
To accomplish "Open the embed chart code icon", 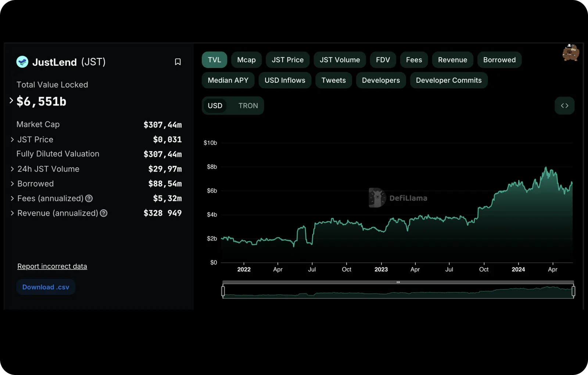I will pos(564,106).
